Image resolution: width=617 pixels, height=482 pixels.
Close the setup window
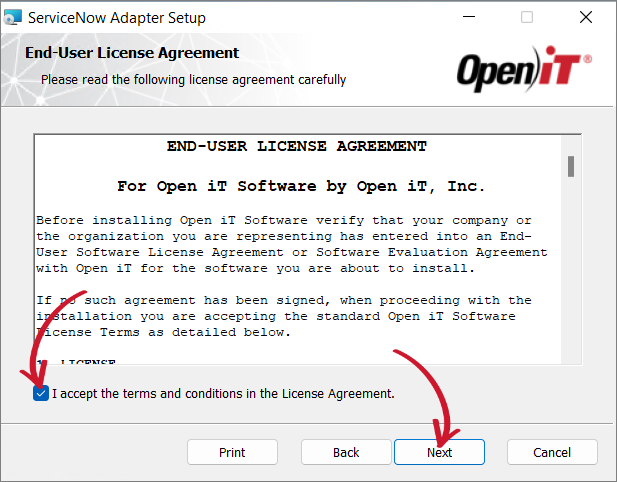point(586,17)
